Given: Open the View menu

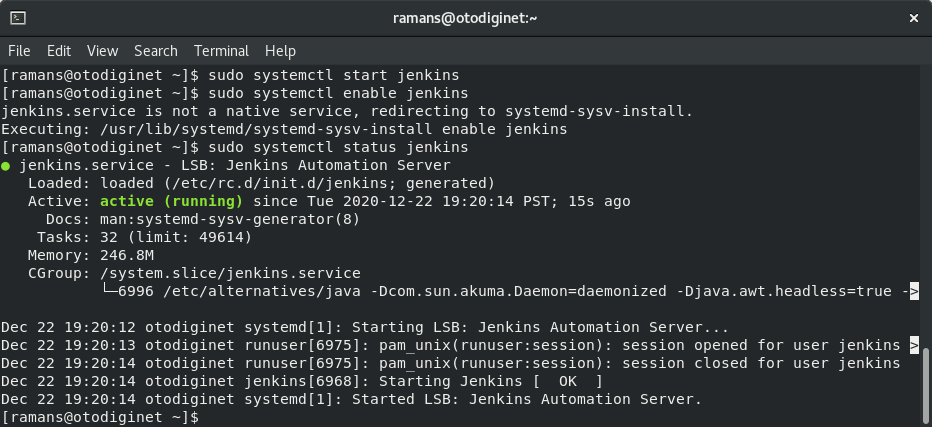Looking at the screenshot, I should 102,51.
